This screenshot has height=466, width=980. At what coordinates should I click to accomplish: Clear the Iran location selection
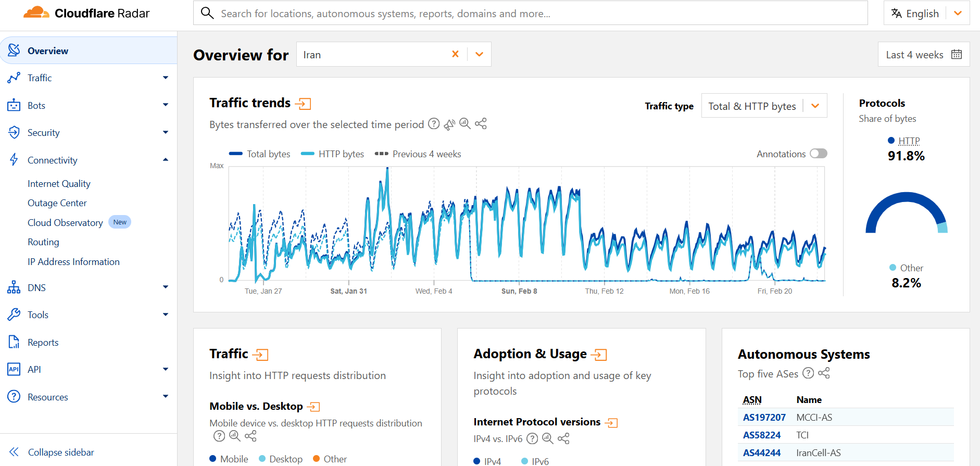coord(455,54)
